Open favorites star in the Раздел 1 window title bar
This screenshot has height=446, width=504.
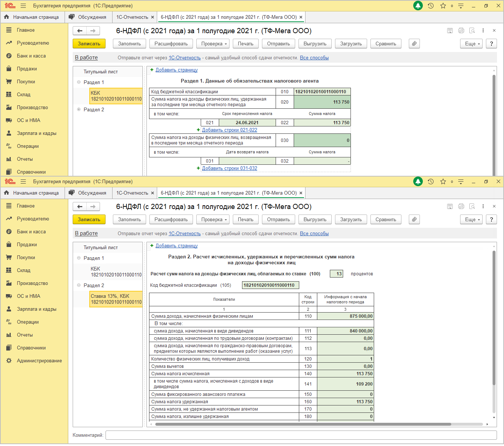(x=443, y=6)
